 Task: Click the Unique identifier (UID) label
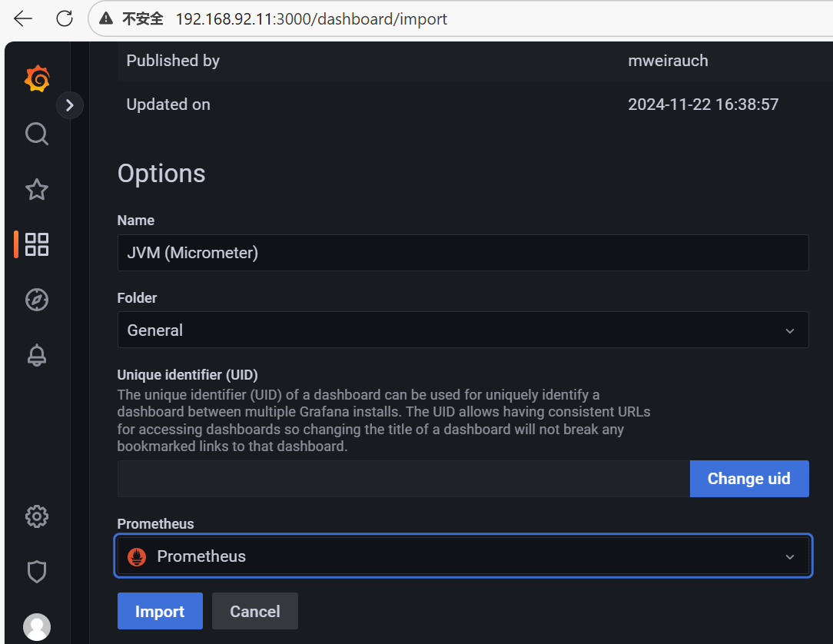pyautogui.click(x=187, y=374)
